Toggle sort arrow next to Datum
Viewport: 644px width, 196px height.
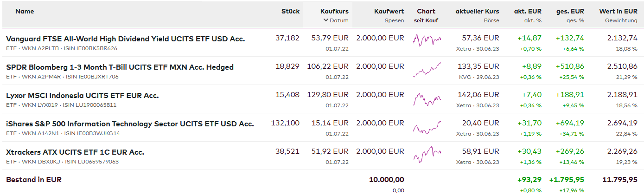pos(326,20)
